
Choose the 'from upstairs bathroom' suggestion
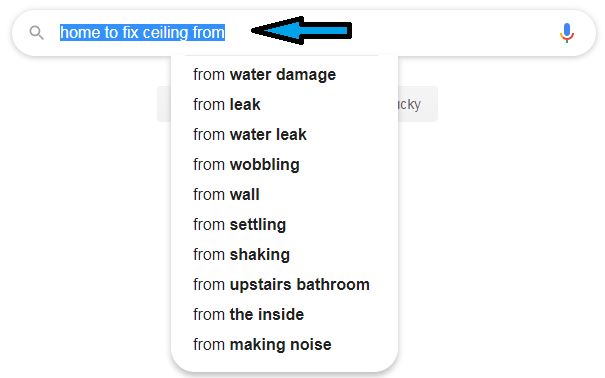(284, 285)
